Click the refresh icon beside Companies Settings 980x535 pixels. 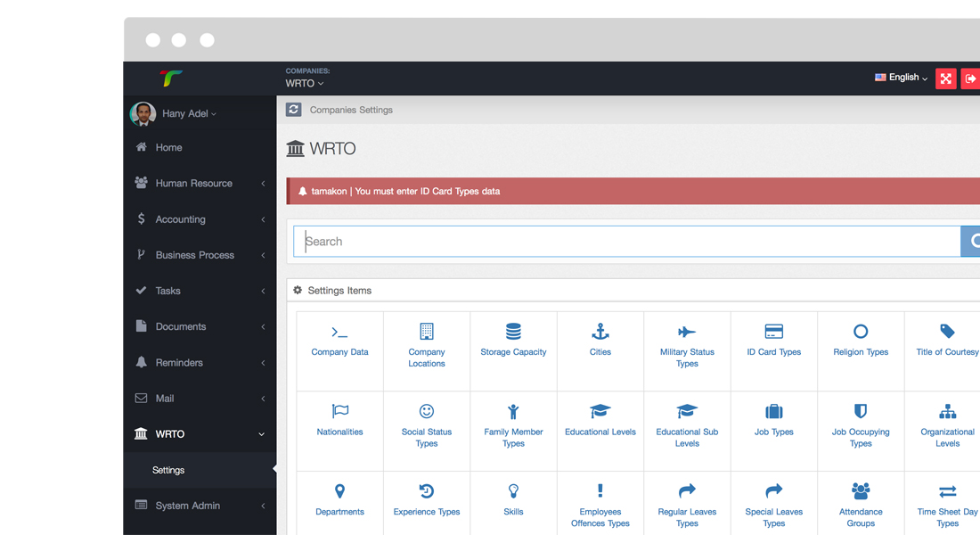click(293, 110)
